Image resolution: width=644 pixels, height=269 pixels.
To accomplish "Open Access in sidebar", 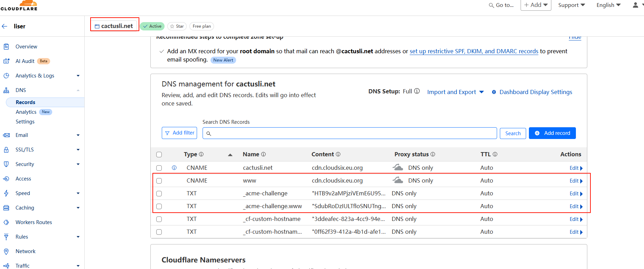I will [23, 179].
